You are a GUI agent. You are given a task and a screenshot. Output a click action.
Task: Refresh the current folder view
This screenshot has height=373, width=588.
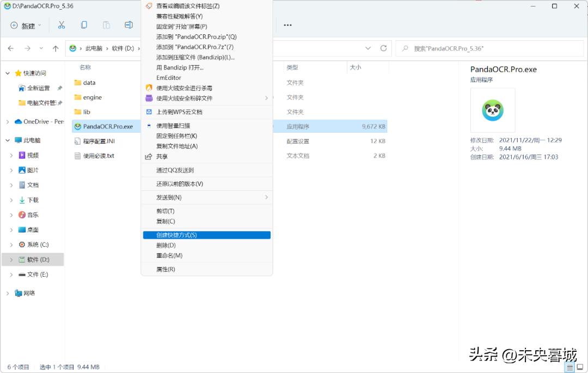tap(384, 48)
